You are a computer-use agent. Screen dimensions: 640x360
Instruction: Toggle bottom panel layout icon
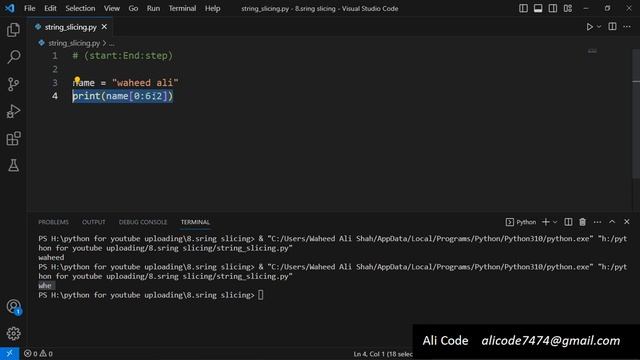pyautogui.click(x=538, y=8)
